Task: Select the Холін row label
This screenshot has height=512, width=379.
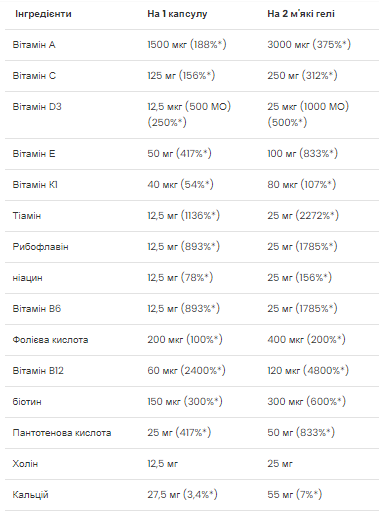Action: (25, 464)
